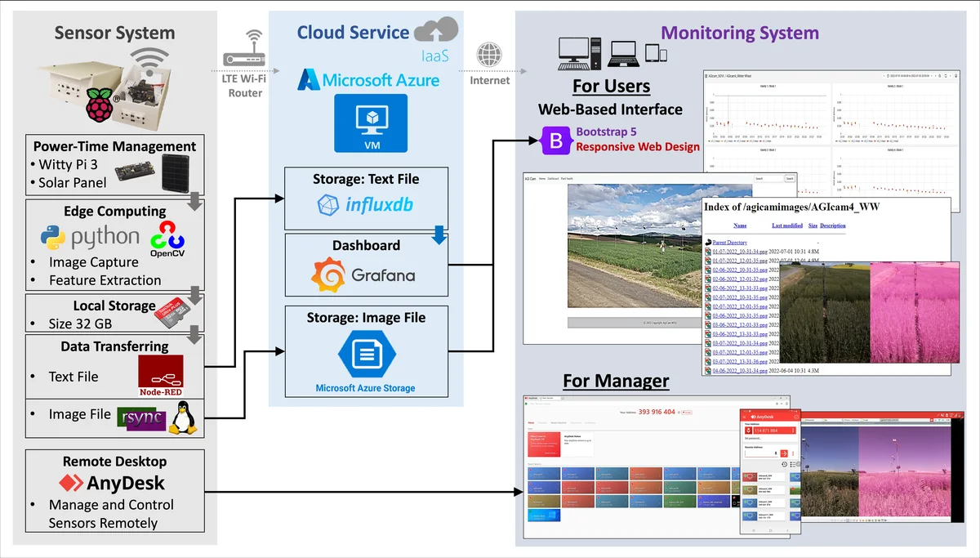Click the Microsoft Azure logo
The width and height of the screenshot is (980, 558).
(x=367, y=79)
